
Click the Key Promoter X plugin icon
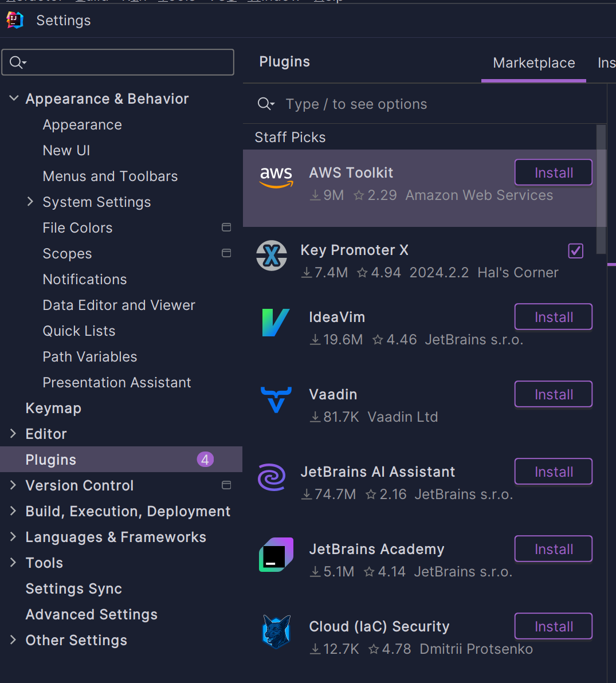(x=272, y=255)
